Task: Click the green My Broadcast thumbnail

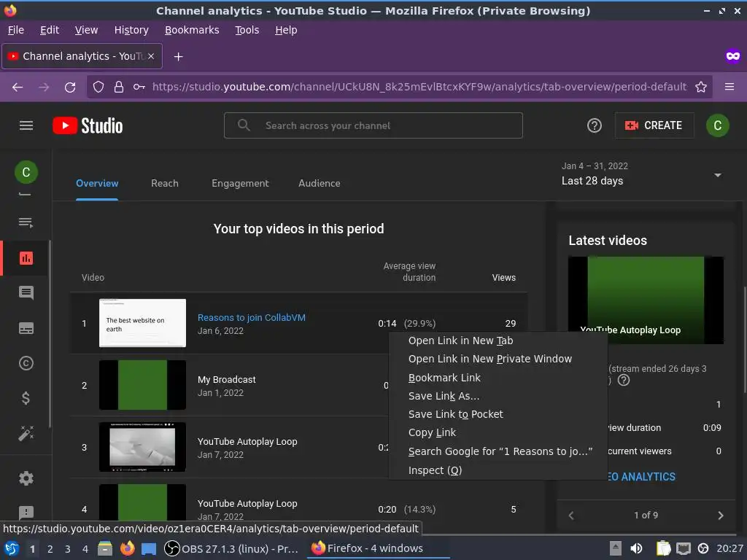Action: (142, 385)
